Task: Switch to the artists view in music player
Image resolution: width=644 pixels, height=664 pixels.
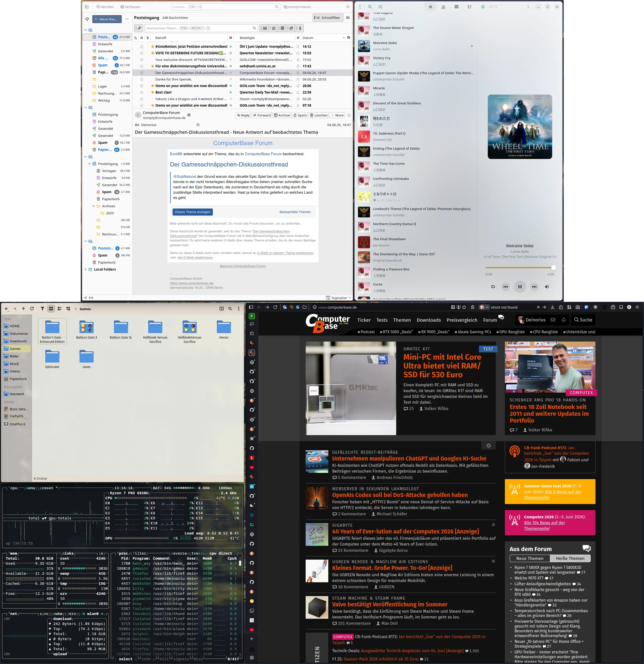Action: (x=444, y=7)
